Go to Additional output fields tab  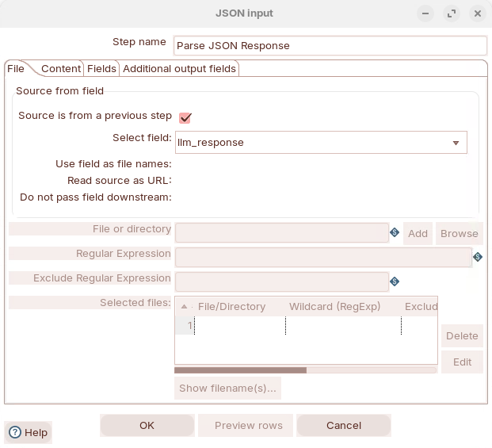tap(179, 69)
